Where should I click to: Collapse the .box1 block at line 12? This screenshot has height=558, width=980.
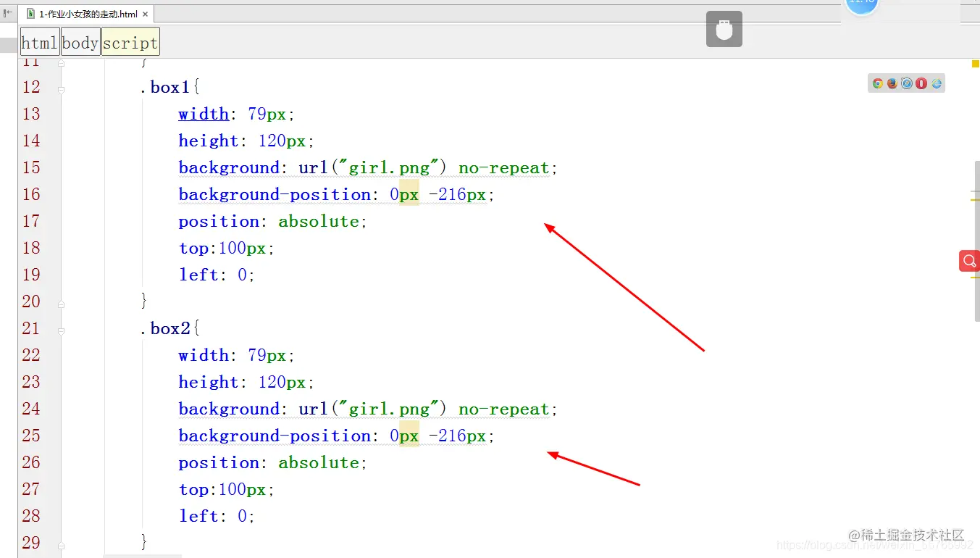coord(62,90)
